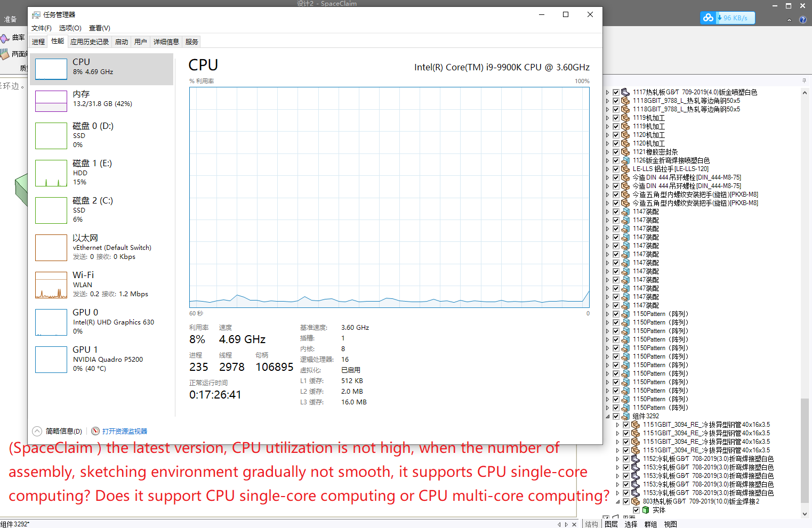This screenshot has height=528, width=812.
Task: Select the 内存 memory performance item
Action: click(101, 101)
